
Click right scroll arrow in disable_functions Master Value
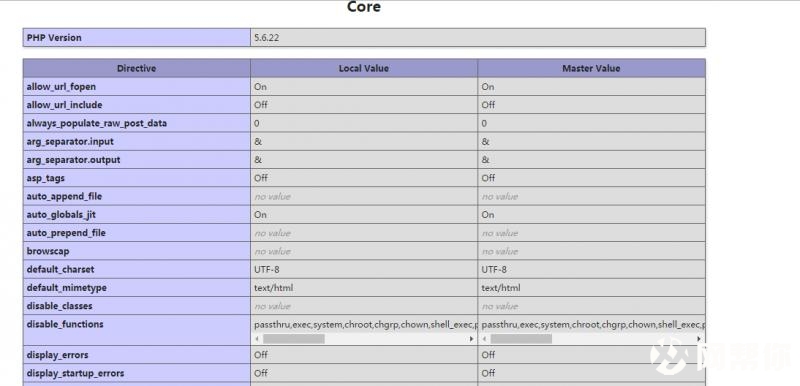click(x=698, y=339)
